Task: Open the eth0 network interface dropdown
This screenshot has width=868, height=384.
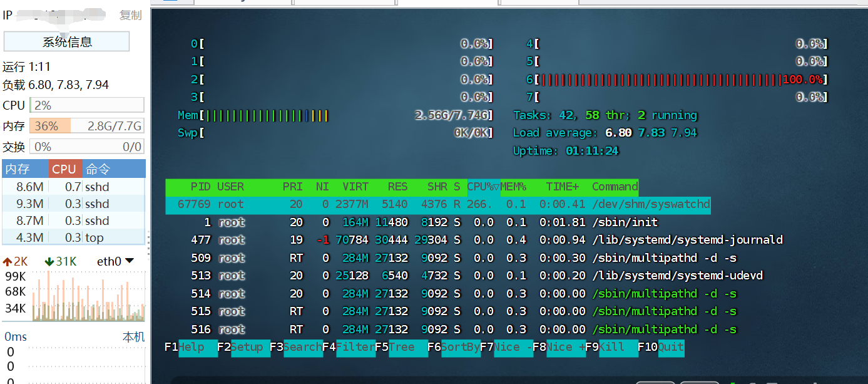Action: (x=116, y=261)
